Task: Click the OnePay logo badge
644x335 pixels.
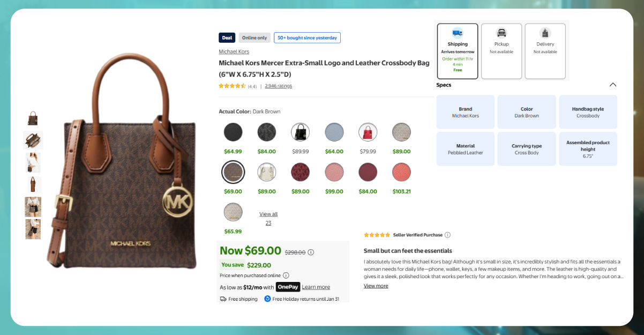Action: pyautogui.click(x=288, y=287)
